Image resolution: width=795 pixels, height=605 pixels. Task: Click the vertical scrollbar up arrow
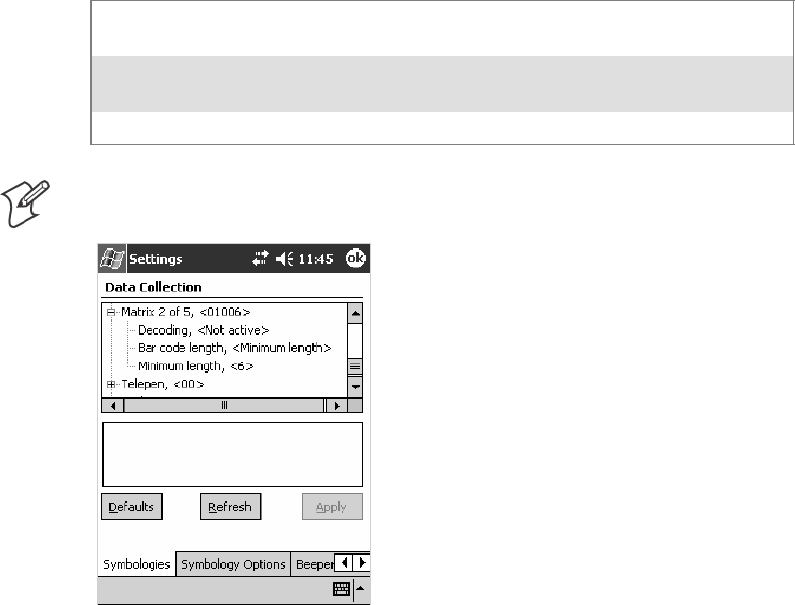[x=355, y=313]
